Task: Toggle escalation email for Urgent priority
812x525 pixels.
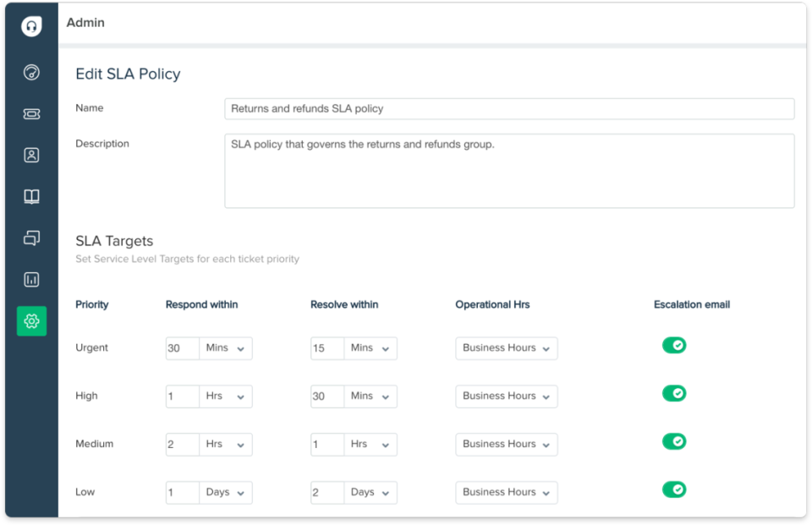Action: coord(674,345)
